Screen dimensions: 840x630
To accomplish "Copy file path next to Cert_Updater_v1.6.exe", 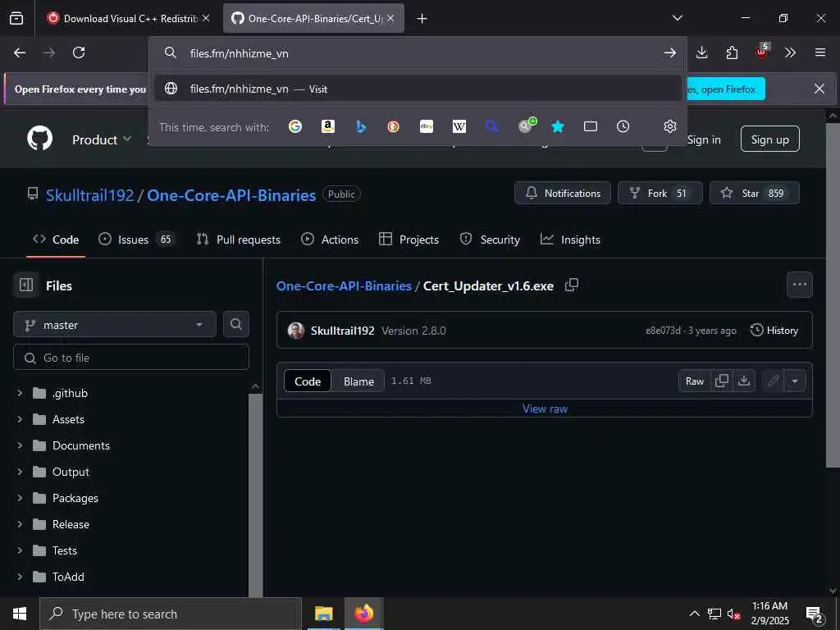I will click(572, 285).
